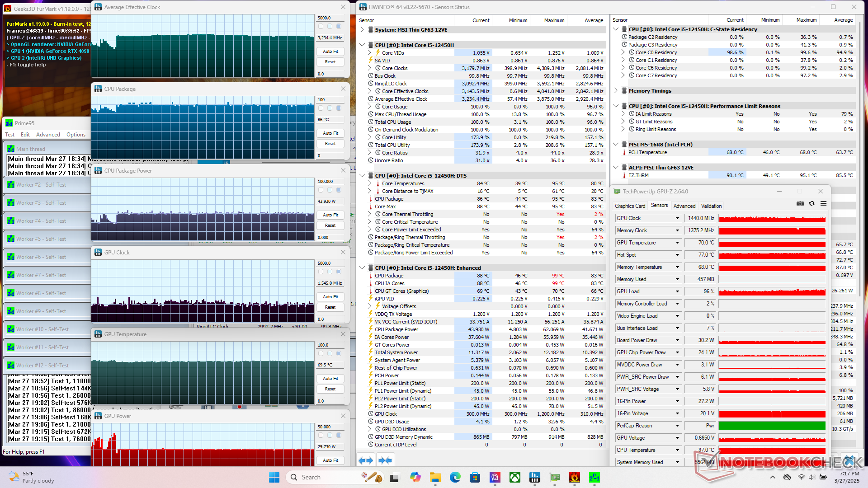Open the Advanced menu in Prime95

click(x=48, y=135)
